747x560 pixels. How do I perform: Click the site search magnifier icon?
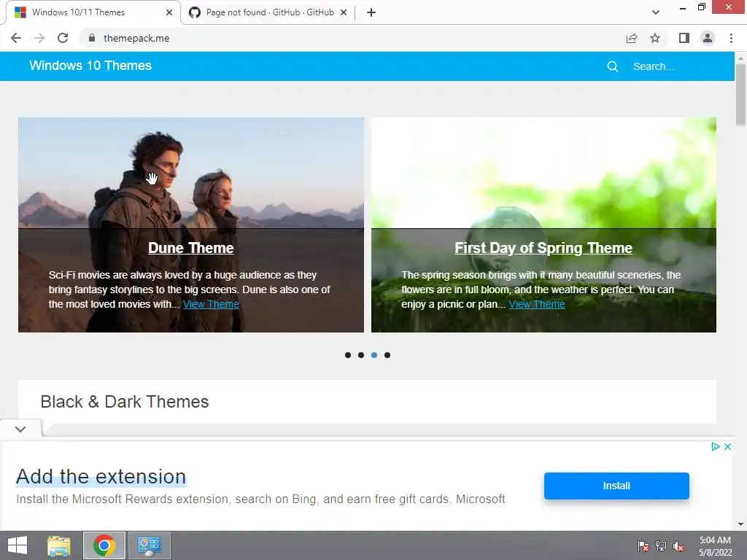coord(613,66)
